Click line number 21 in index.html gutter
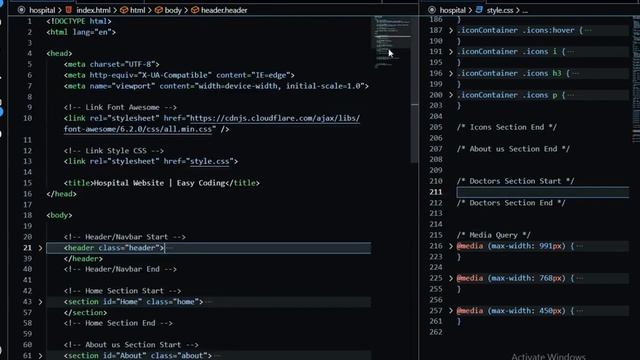The image size is (640, 360). pyautogui.click(x=27, y=248)
